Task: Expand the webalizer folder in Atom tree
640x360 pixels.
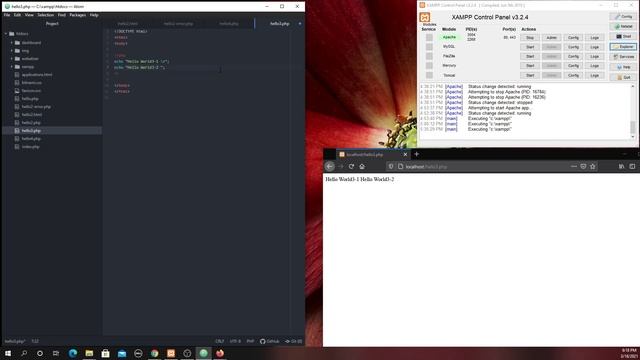Action: pyautogui.click(x=12, y=59)
